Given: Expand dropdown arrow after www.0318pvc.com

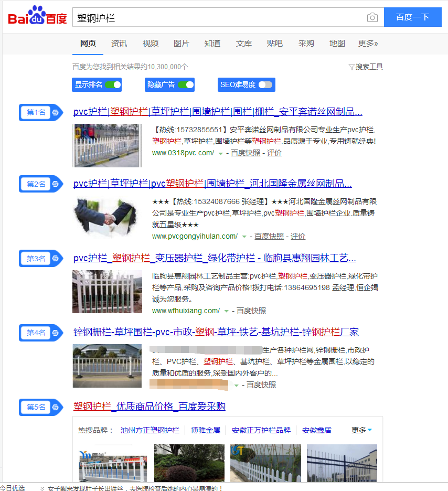Looking at the screenshot, I should pyautogui.click(x=220, y=153).
